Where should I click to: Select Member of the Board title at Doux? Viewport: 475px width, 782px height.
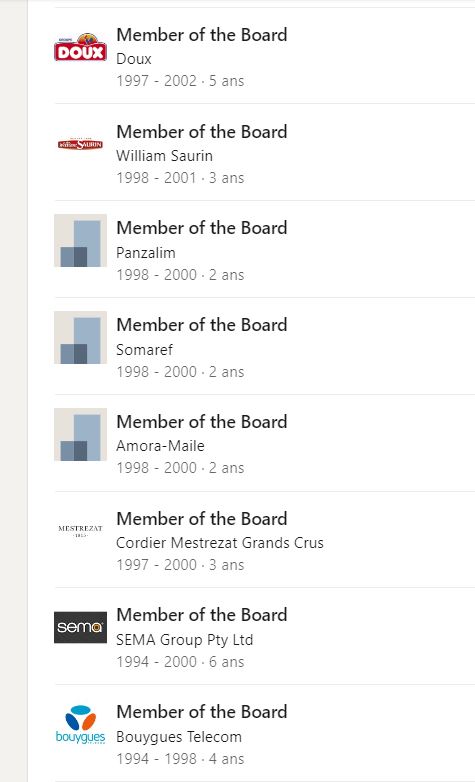pos(202,35)
